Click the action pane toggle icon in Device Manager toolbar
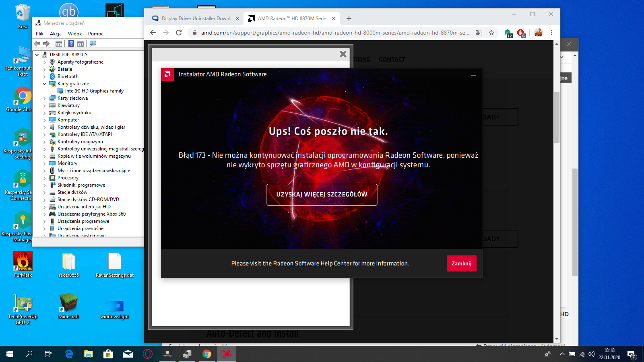The width and height of the screenshot is (644, 362). [80, 43]
